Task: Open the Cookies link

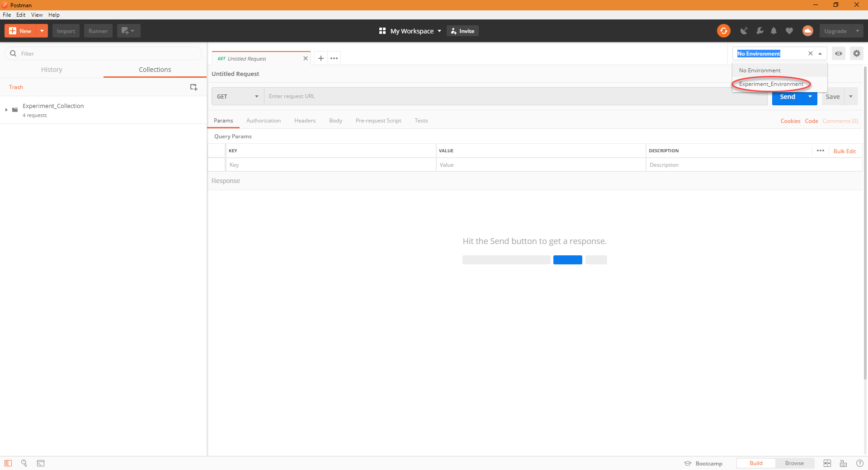Action: 790,121
